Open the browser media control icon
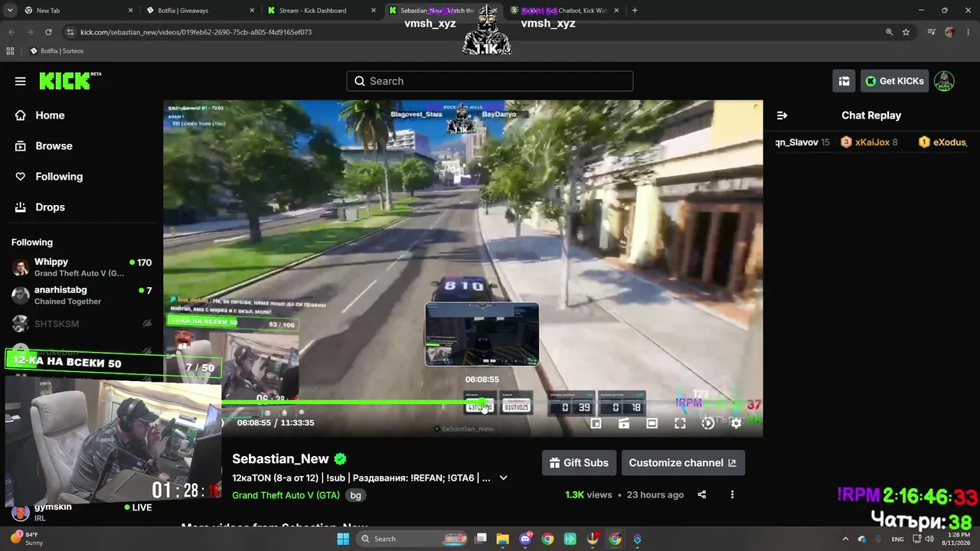 (x=931, y=32)
